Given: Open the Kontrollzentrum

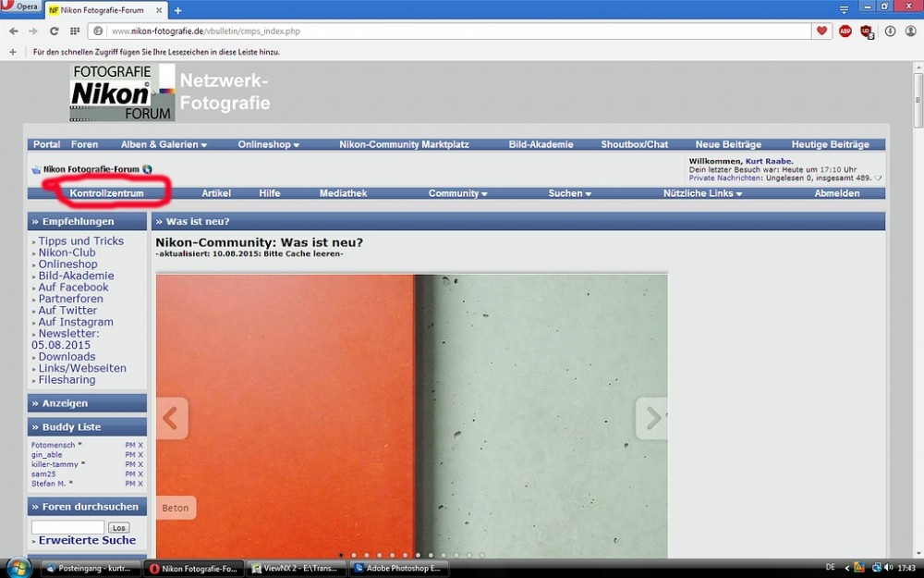Looking at the screenshot, I should (x=106, y=193).
